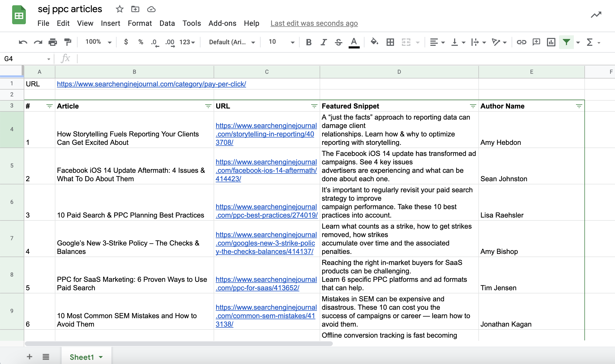Screen dimensions: 615x364
Task: Open the Borders tool
Action: 390,42
